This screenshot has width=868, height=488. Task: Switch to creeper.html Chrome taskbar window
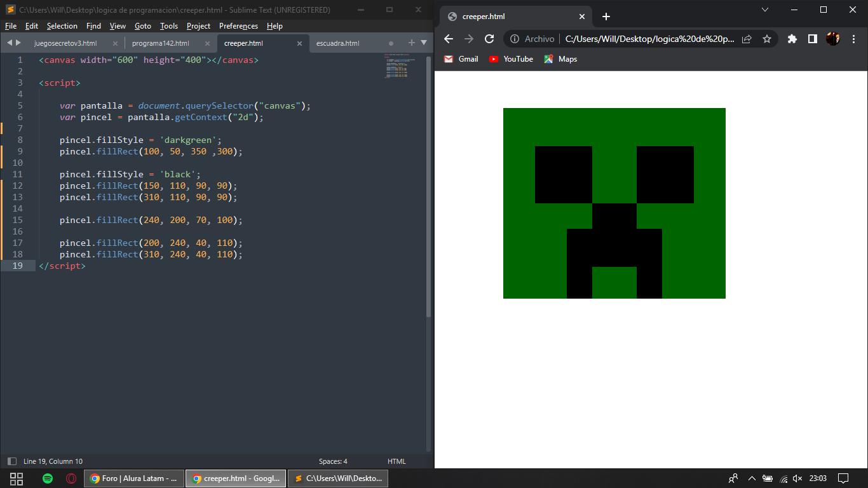pyautogui.click(x=236, y=478)
